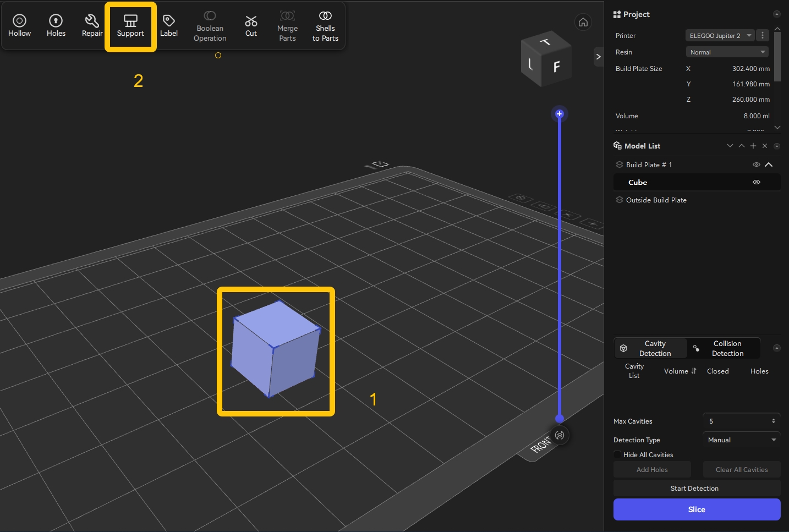Add a model with the Model List plus icon
Viewport: 789px width, 532px height.
pyautogui.click(x=753, y=146)
